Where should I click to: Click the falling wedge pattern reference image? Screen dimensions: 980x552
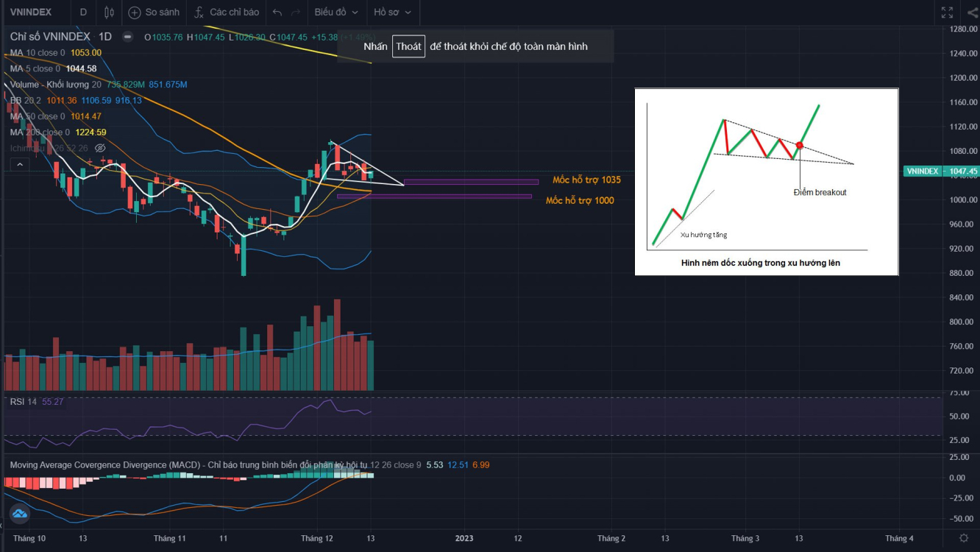766,182
